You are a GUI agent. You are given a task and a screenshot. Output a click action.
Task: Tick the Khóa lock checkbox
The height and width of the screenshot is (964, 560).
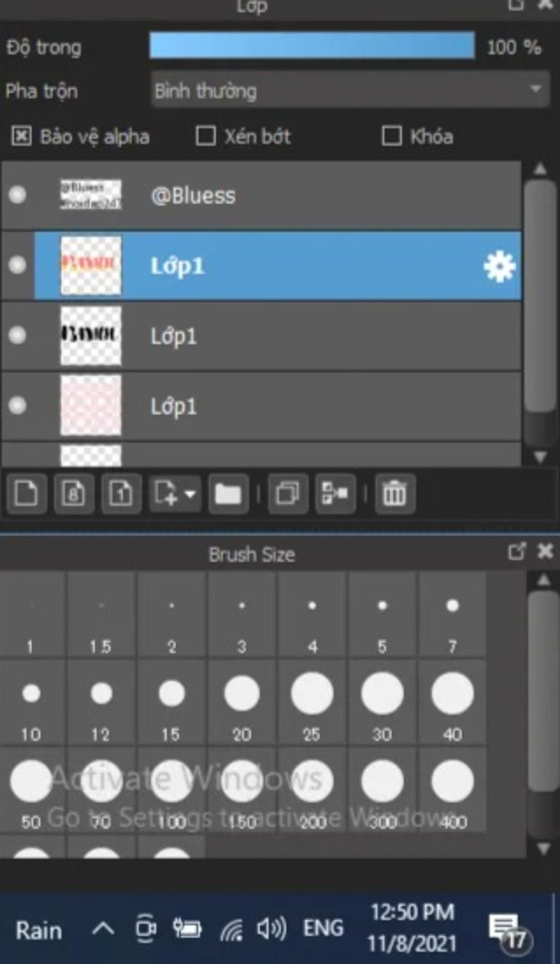pos(392,136)
